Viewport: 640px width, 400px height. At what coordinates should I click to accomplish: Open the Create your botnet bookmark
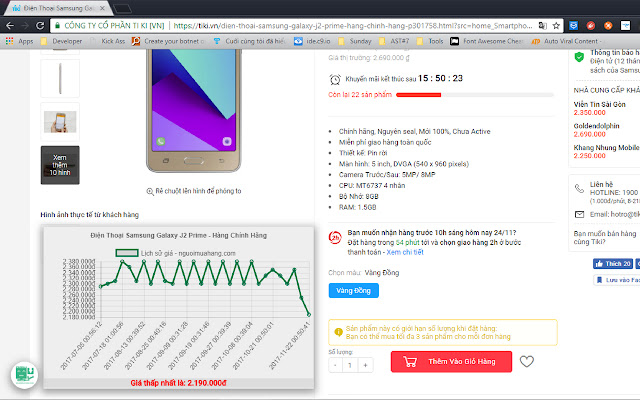click(169, 41)
